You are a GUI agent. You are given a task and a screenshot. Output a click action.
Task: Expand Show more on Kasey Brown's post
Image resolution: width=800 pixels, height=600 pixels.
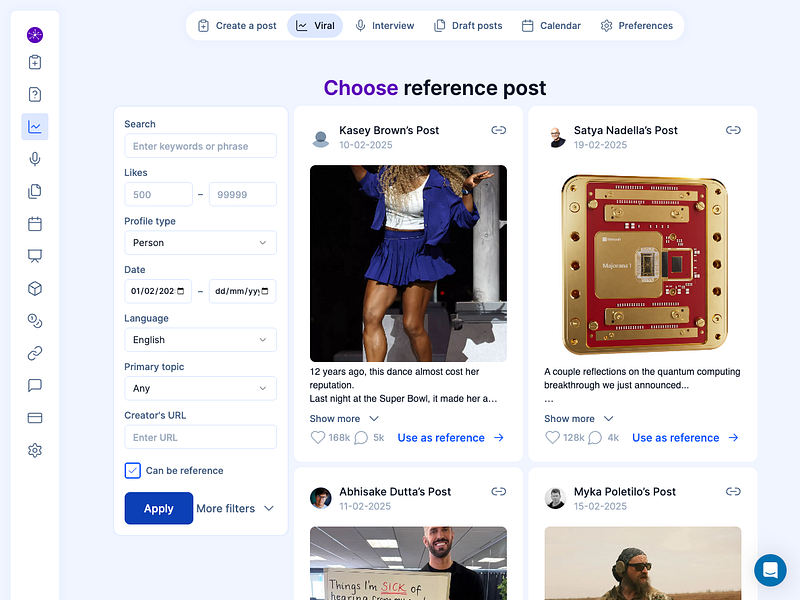pyautogui.click(x=344, y=418)
